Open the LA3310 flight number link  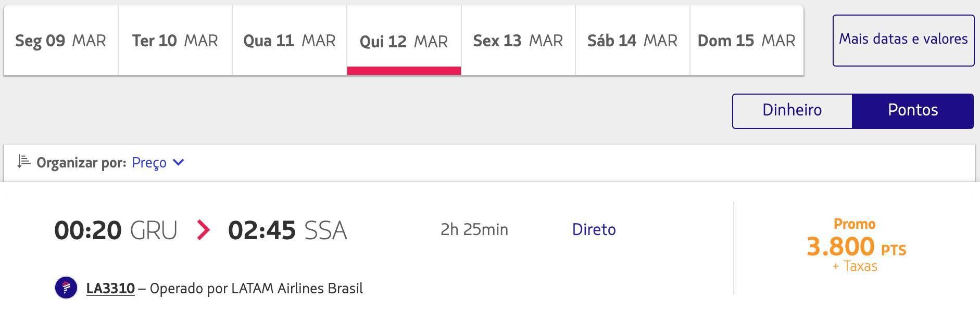click(110, 288)
